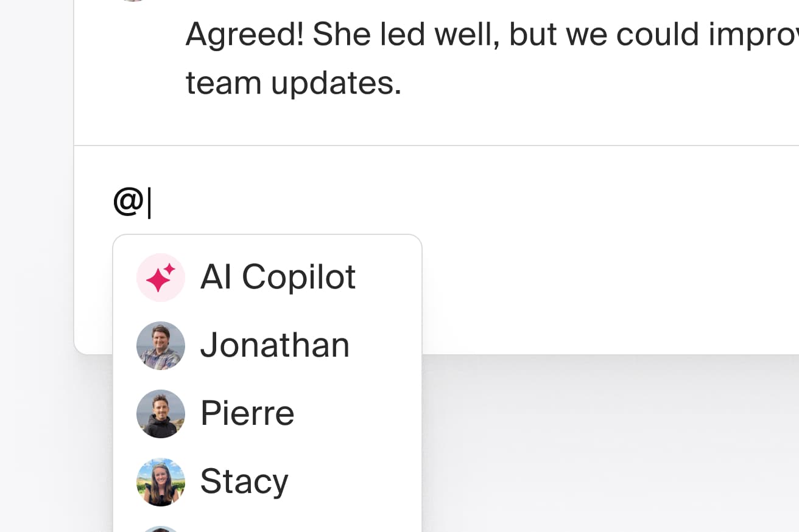Click Pierre's profile photo
Screen dimensions: 799x532
pos(160,414)
